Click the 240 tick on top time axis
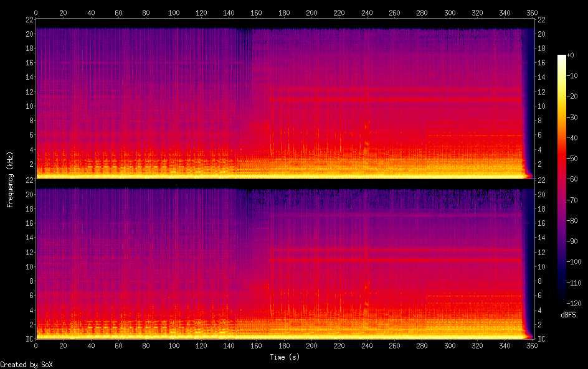588x369 pixels. 367,12
